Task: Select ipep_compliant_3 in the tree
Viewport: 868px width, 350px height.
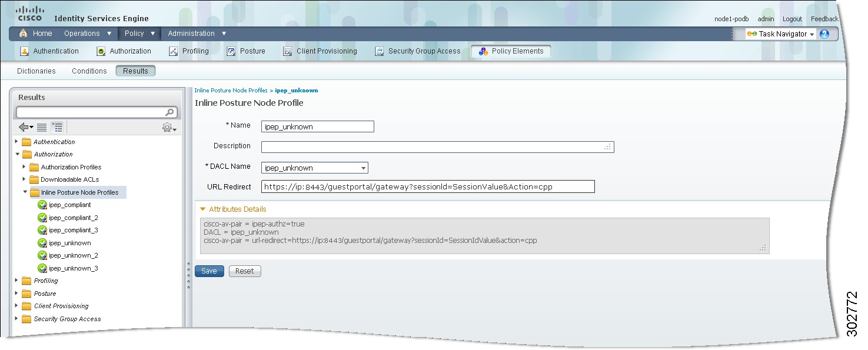Action: [74, 231]
